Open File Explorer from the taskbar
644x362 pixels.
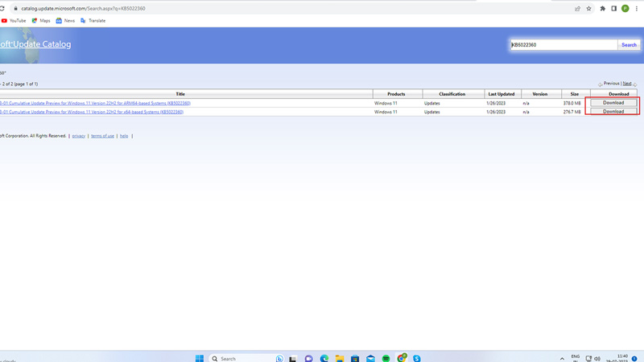pos(339,358)
